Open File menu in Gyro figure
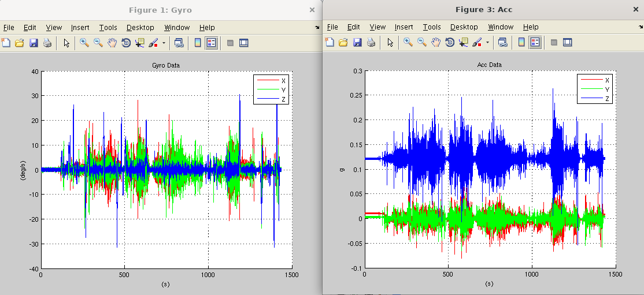The width and height of the screenshot is (644, 295). click(9, 28)
